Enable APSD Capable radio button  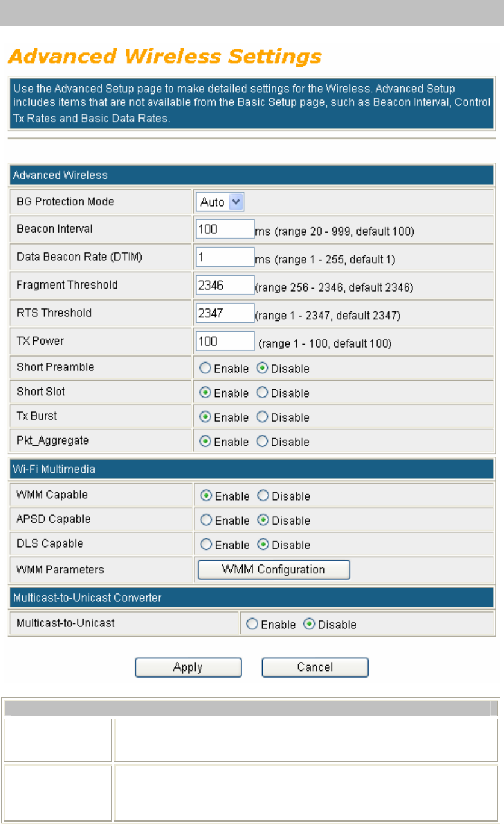coord(206,520)
